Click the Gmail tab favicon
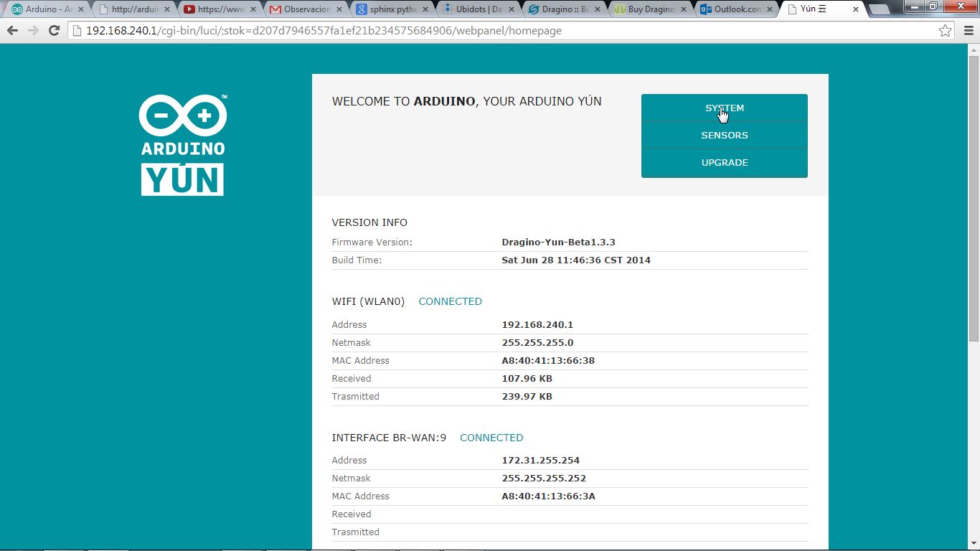Viewport: 980px width, 551px height. [275, 10]
